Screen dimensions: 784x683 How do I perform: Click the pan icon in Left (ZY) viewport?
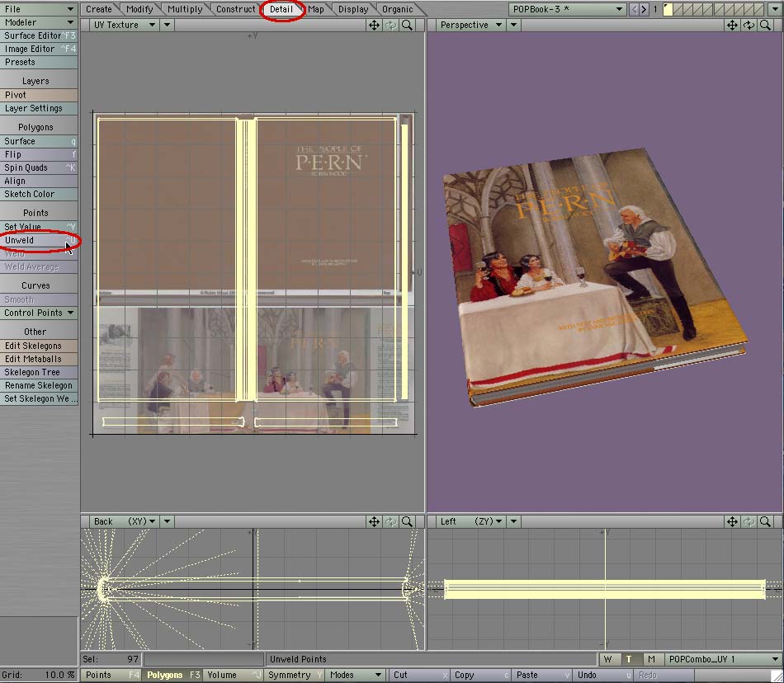[x=732, y=521]
